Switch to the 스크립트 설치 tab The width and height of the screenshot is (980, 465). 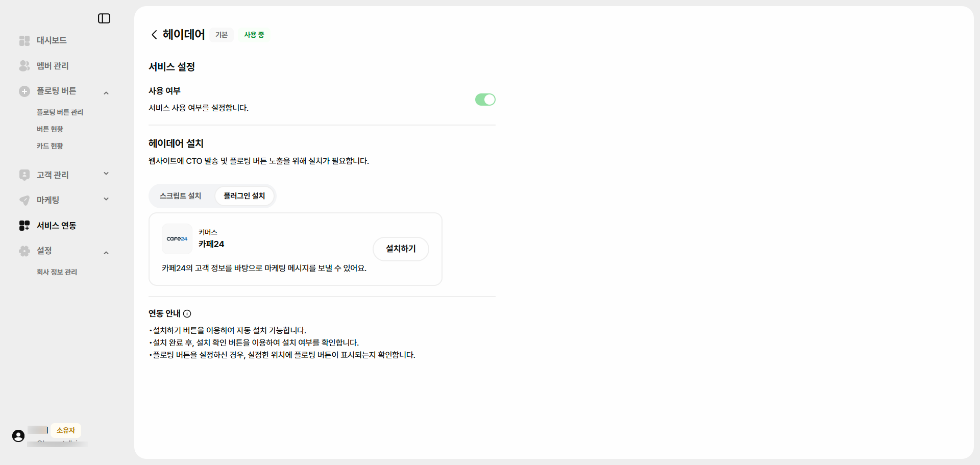(181, 196)
